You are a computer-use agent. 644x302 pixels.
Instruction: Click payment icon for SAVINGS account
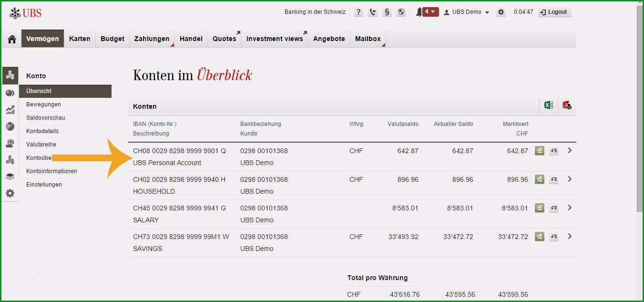[x=540, y=237]
